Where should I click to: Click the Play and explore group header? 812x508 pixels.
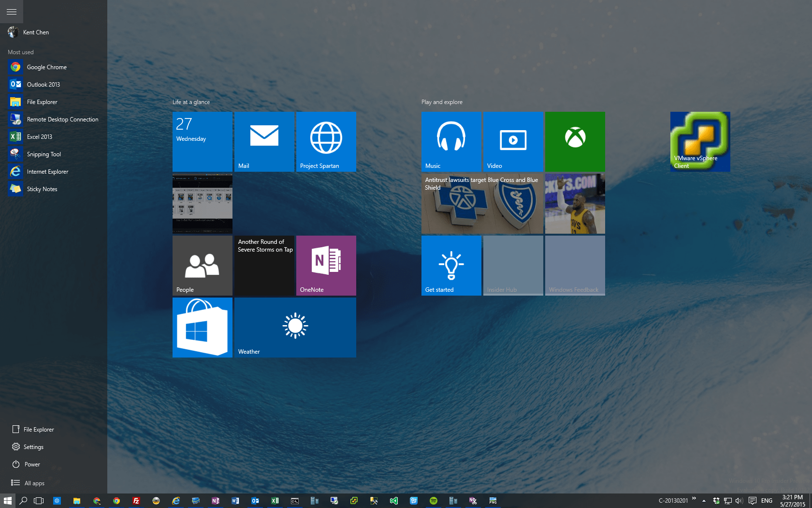click(x=442, y=102)
